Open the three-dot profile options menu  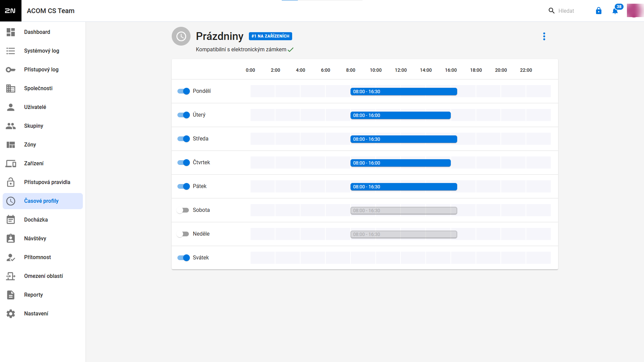click(x=544, y=36)
